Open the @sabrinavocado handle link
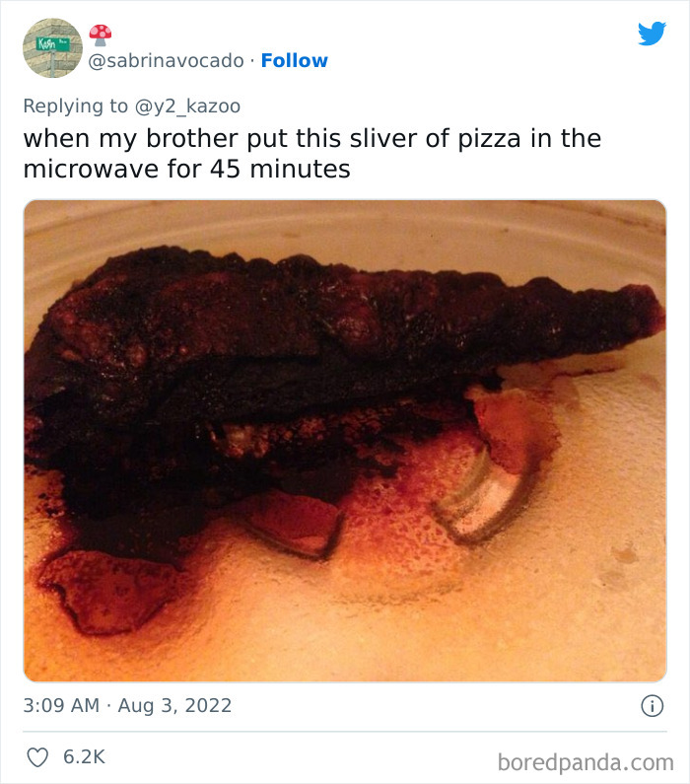Image resolution: width=690 pixels, height=784 pixels. tap(167, 61)
